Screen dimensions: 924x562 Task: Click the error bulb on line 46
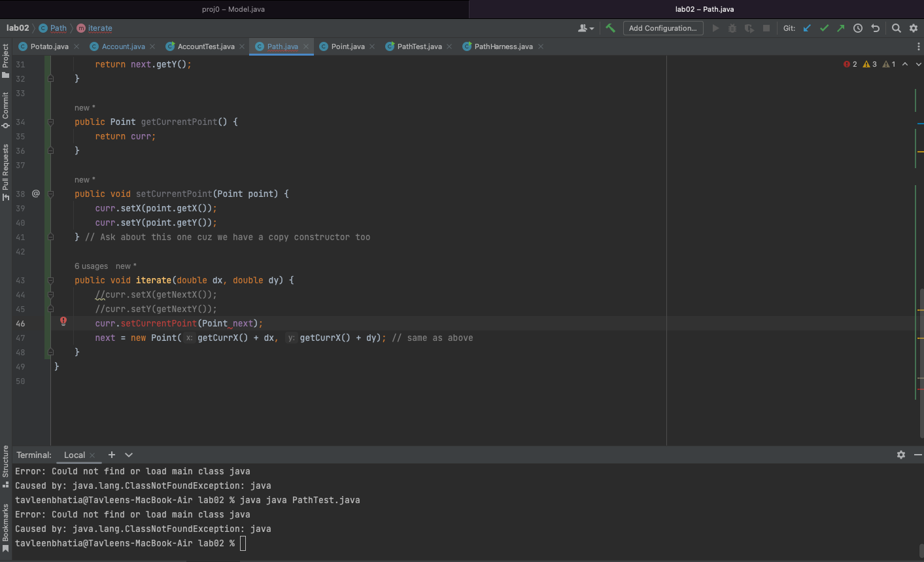[63, 321]
